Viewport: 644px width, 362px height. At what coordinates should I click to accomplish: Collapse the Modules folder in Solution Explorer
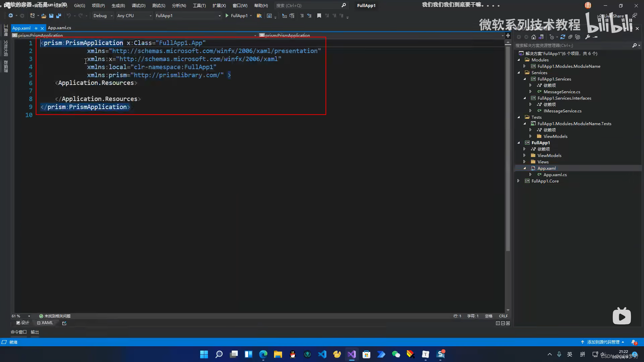pyautogui.click(x=519, y=60)
